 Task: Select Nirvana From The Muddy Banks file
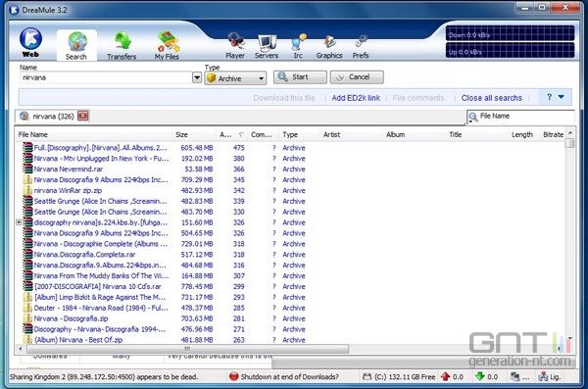point(101,275)
